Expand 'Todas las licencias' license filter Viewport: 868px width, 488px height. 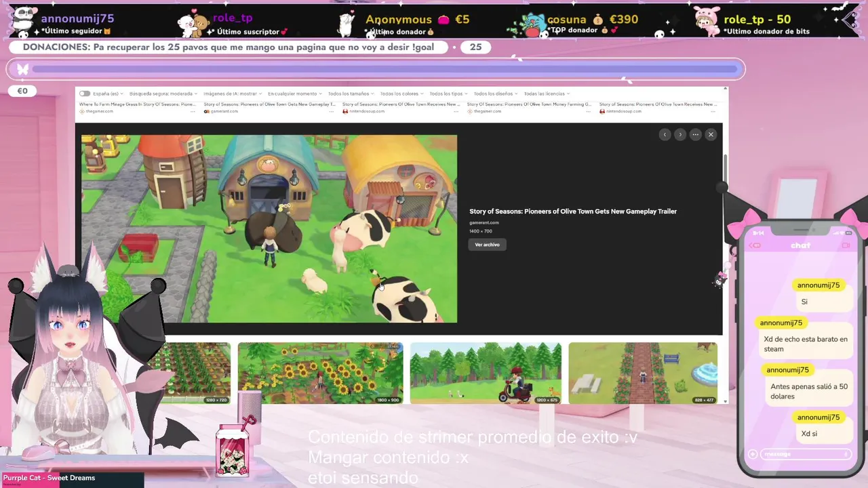(547, 94)
